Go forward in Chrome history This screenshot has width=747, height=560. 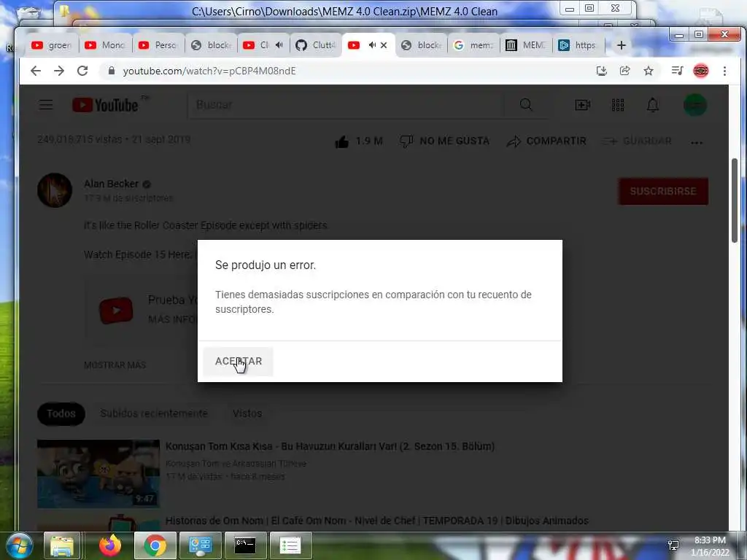(x=59, y=71)
